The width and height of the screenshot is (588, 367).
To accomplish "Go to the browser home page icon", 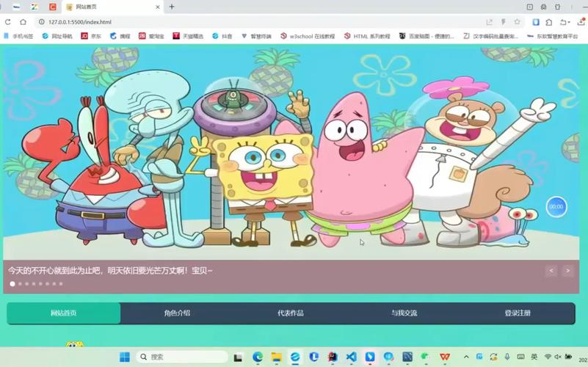I will pos(23,22).
